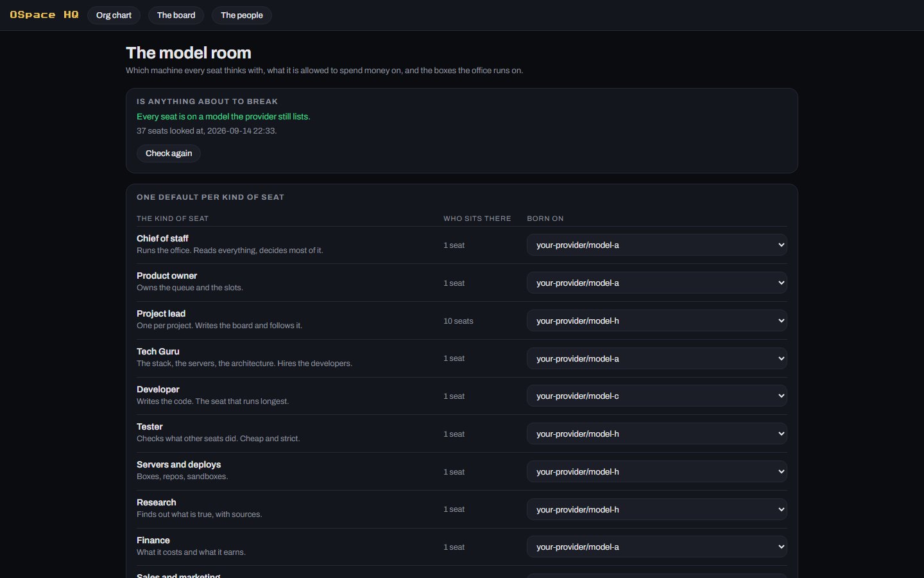Expand the Servers and deploys model dropdown
The height and width of the screenshot is (578, 924).
(657, 472)
